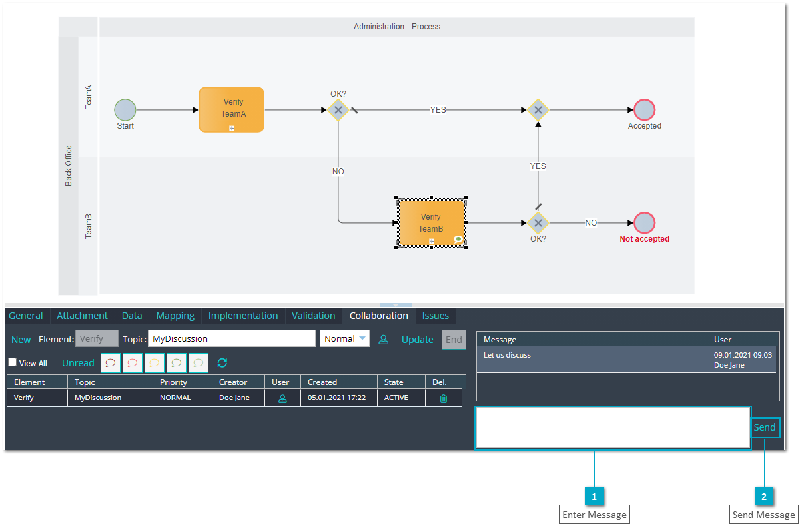Switch to the Implementation tab
The height and width of the screenshot is (532, 806).
pos(243,316)
